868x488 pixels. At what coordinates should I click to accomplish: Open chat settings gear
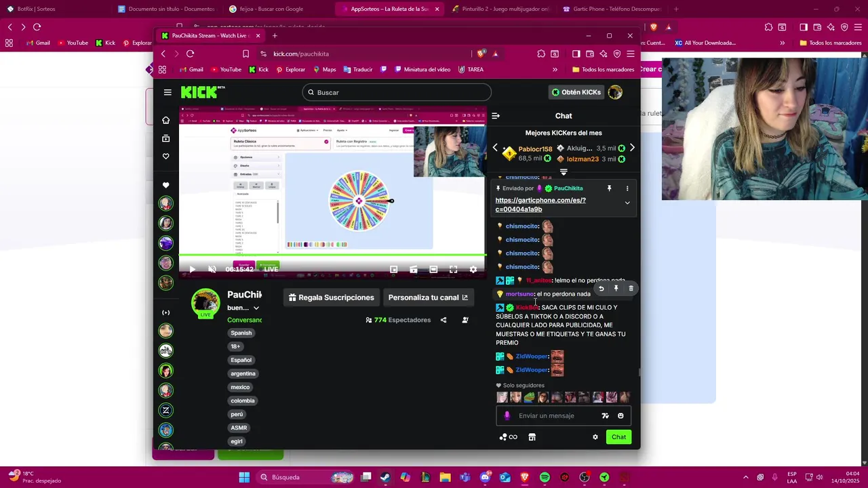595,437
